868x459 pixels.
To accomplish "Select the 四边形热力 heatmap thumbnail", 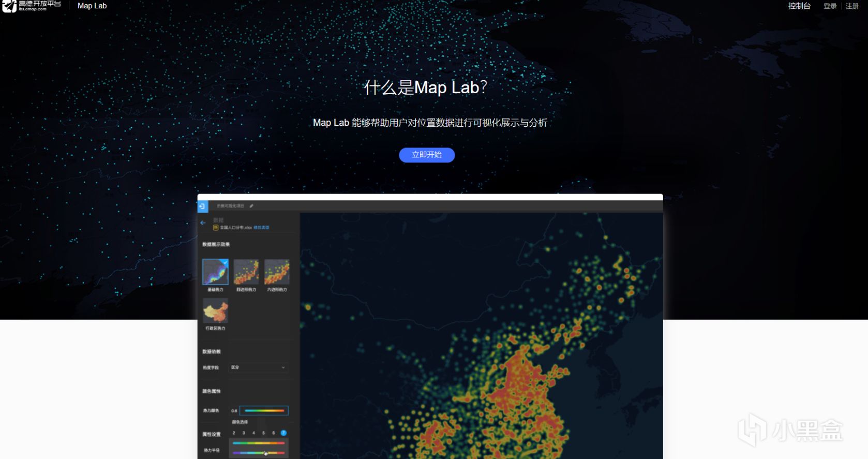I will tap(246, 272).
